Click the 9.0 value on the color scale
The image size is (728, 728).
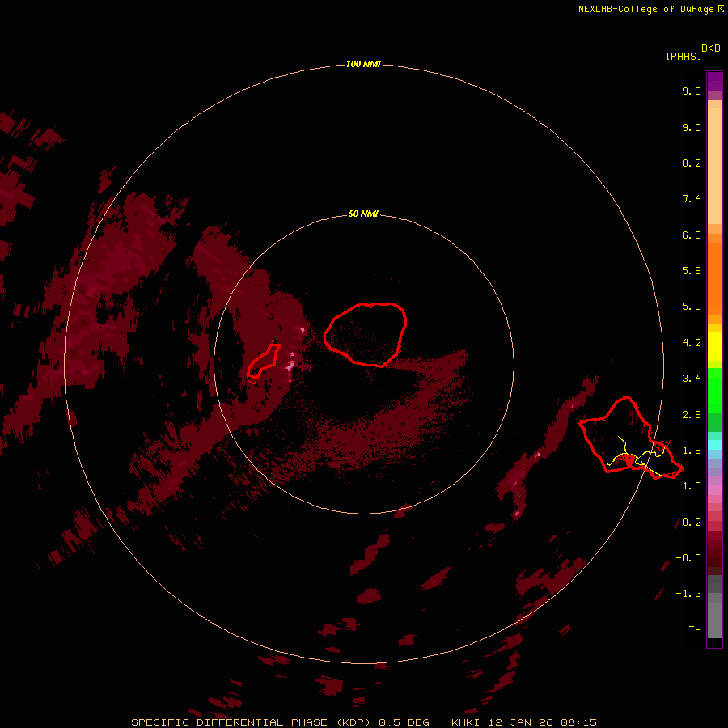point(692,127)
